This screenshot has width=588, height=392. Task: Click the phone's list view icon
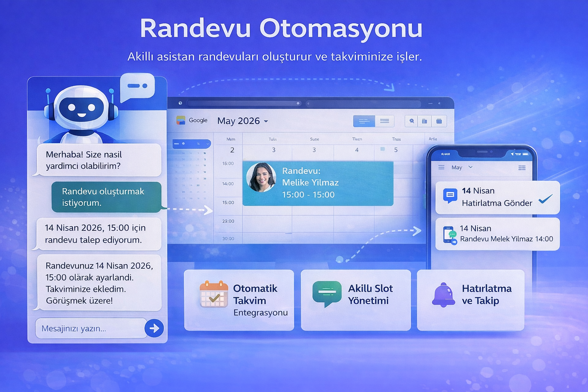(x=522, y=168)
